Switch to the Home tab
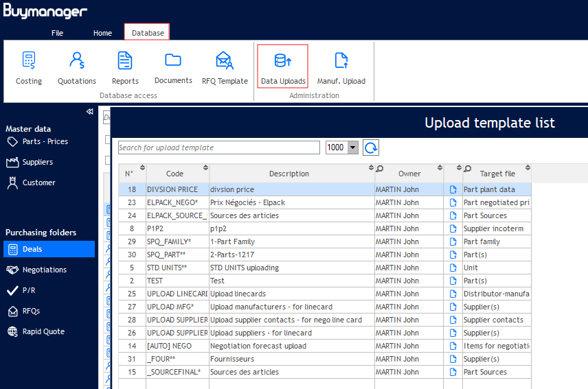The height and width of the screenshot is (389, 588). [x=102, y=33]
